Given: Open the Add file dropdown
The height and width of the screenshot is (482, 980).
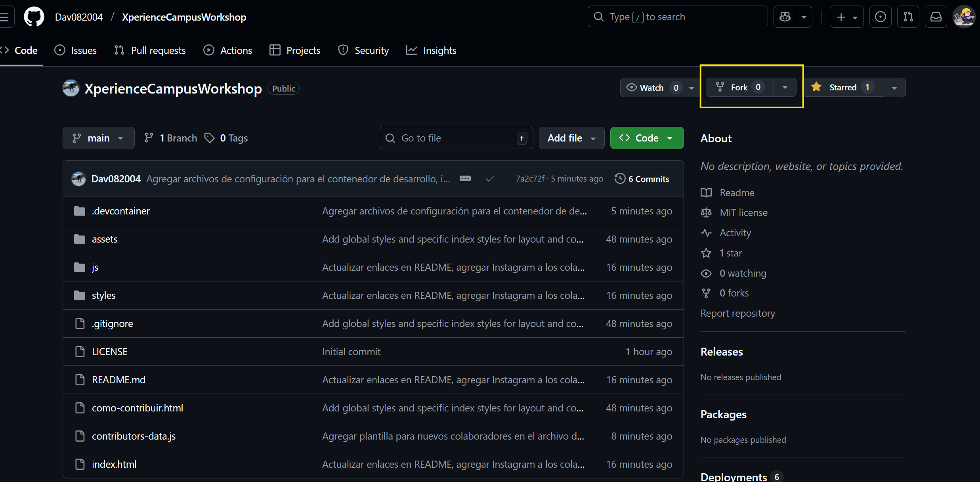Looking at the screenshot, I should pos(571,138).
